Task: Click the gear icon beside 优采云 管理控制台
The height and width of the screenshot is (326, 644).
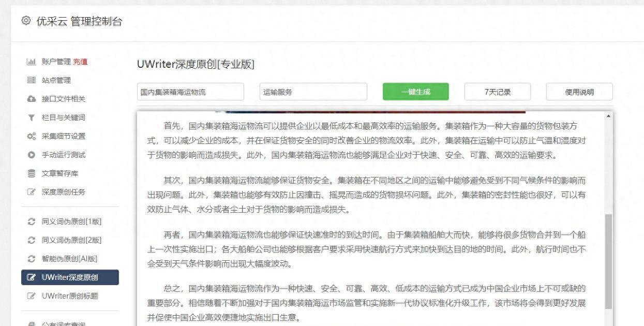Action: point(26,21)
